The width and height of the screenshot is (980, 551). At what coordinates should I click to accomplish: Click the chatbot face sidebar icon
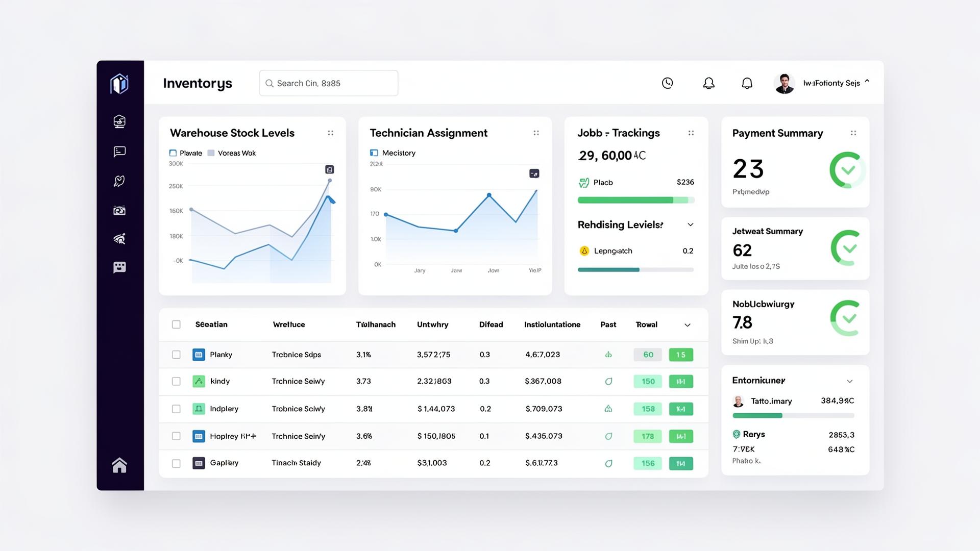point(119,267)
